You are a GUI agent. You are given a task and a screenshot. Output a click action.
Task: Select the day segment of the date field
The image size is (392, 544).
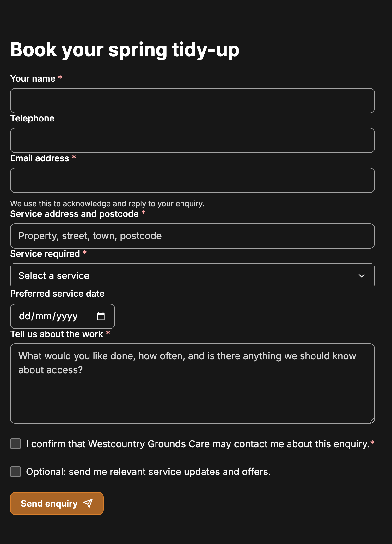[x=25, y=316]
